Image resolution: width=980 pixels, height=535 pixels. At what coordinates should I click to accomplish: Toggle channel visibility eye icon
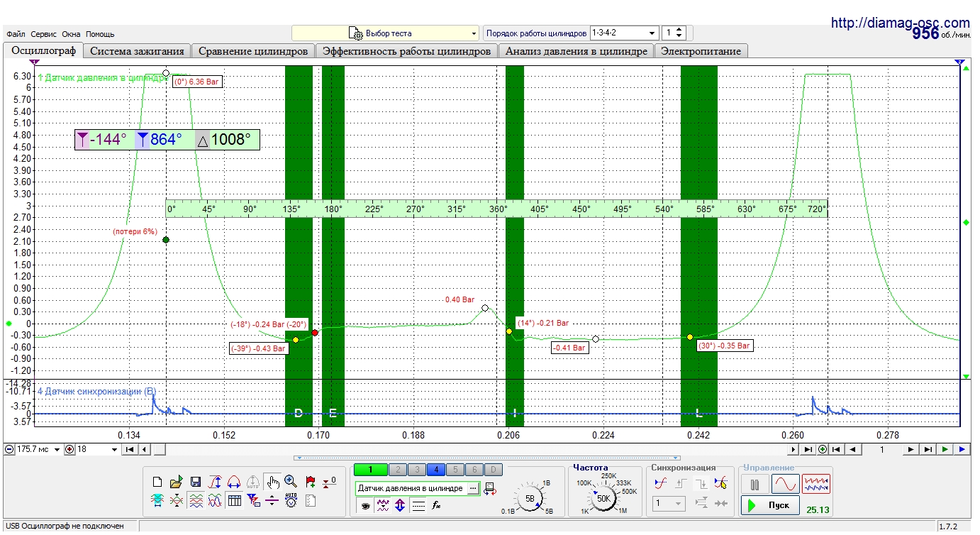[366, 506]
